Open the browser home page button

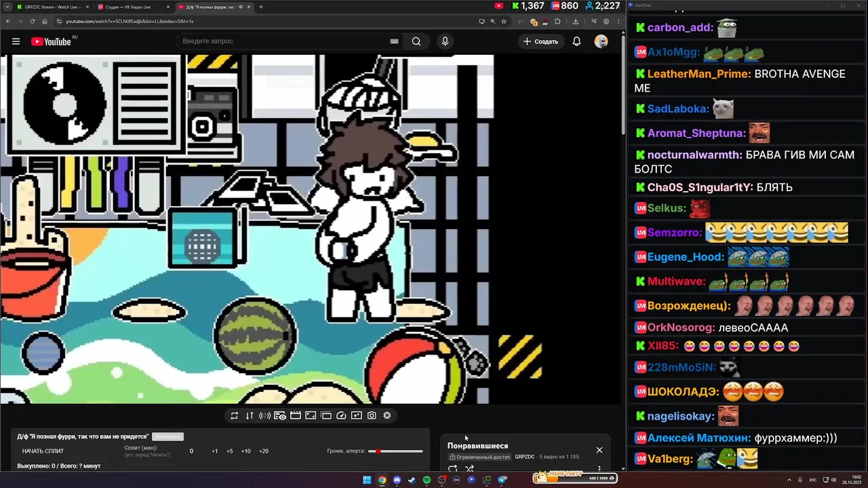[x=45, y=21]
